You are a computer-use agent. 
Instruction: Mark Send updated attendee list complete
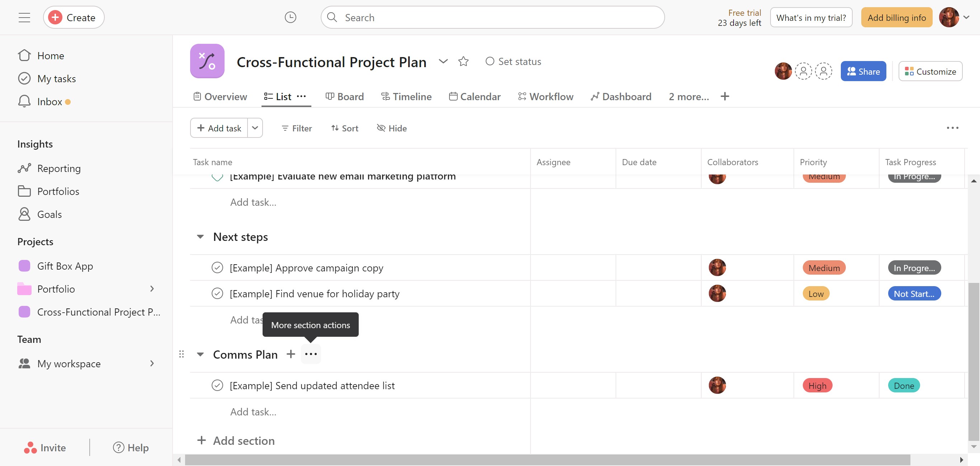217,385
